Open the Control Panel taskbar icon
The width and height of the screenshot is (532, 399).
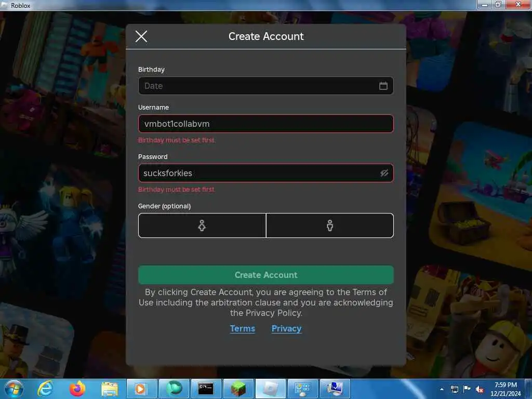pyautogui.click(x=303, y=389)
